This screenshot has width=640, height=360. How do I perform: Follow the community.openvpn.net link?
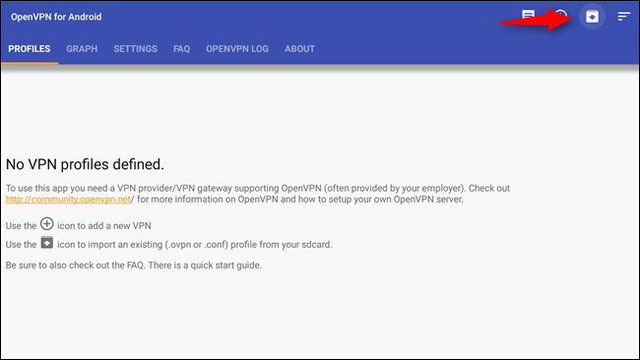point(69,199)
